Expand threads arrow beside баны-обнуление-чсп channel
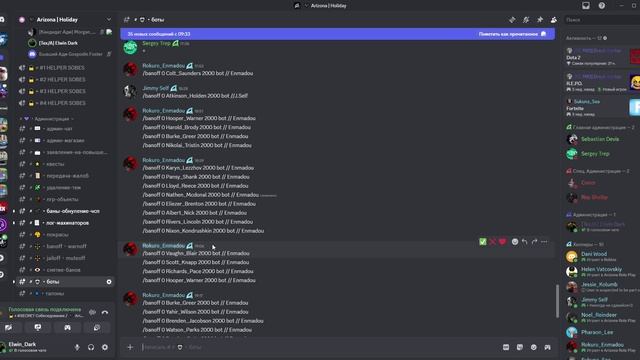The height and width of the screenshot is (360, 640). (14, 211)
